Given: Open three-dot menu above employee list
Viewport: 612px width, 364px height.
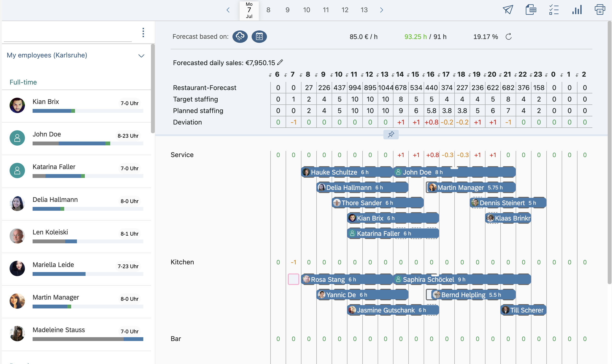Looking at the screenshot, I should (143, 32).
